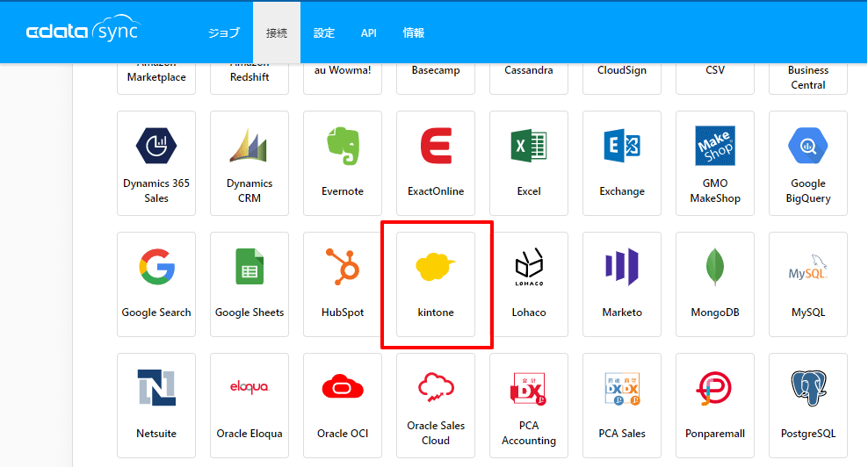Click the "Google Sheets" label text

click(250, 313)
